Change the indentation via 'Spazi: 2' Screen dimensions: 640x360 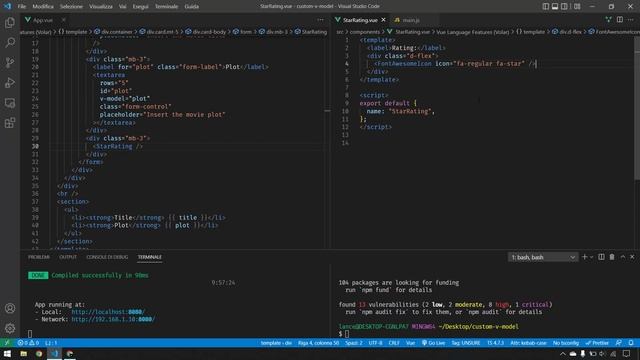click(353, 343)
